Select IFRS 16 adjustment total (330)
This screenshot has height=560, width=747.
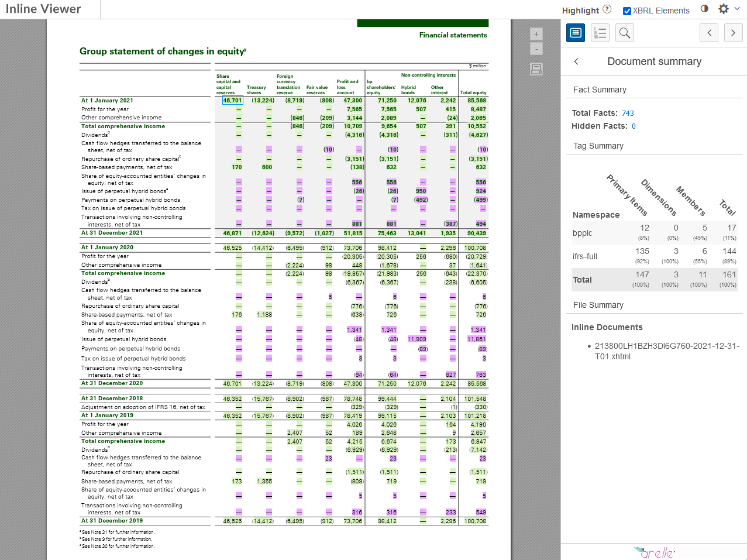(481, 407)
